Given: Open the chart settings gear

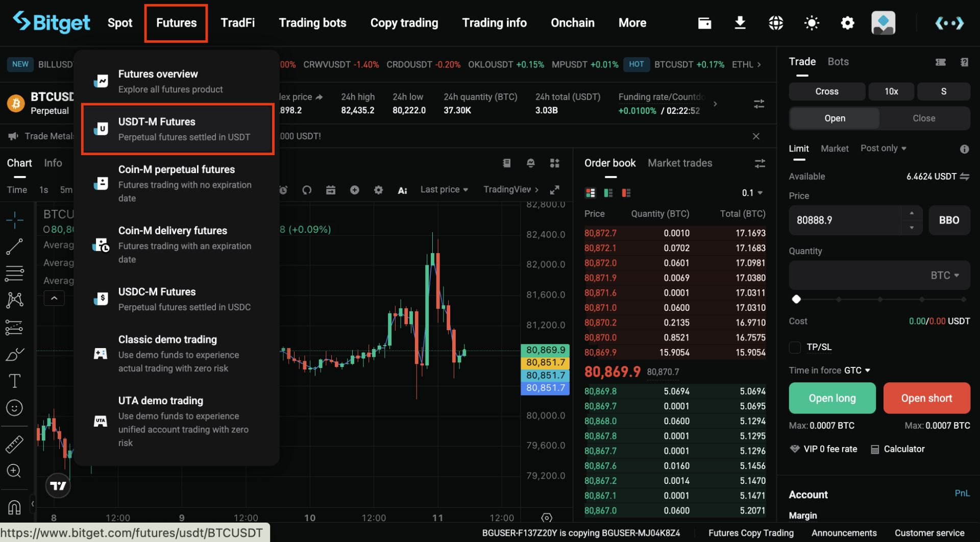Looking at the screenshot, I should 378,190.
